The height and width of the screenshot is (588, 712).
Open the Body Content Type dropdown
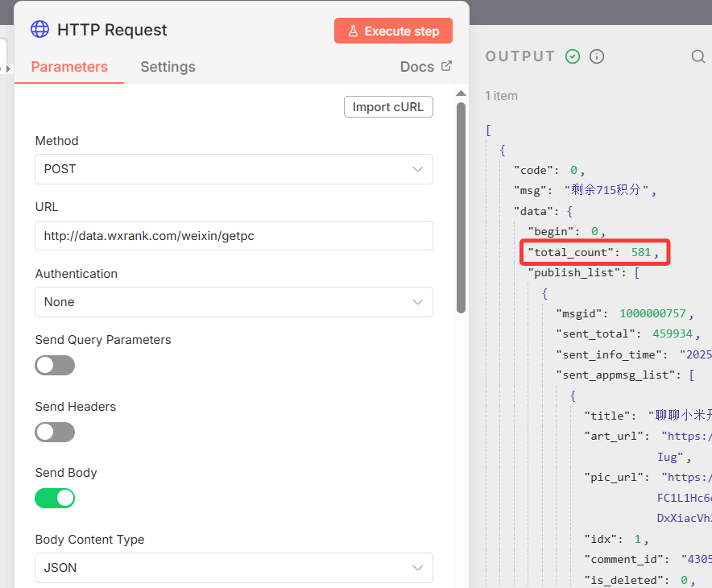234,568
